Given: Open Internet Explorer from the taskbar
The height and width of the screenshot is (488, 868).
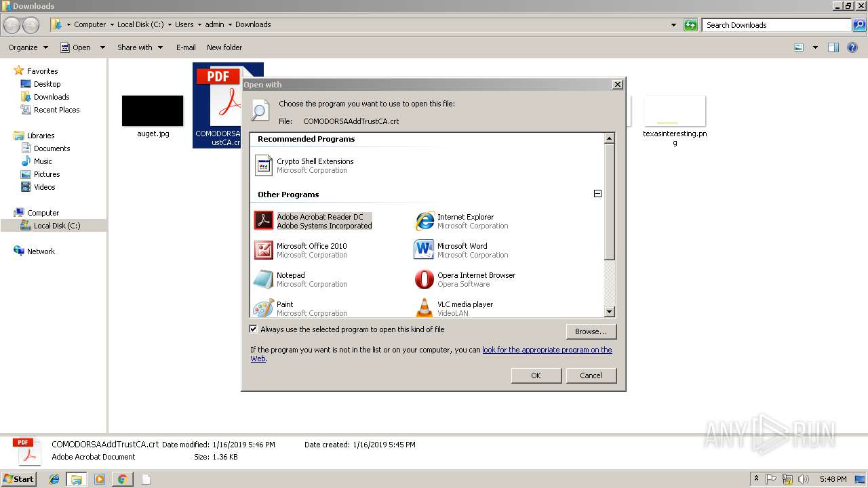Looking at the screenshot, I should coord(54,479).
